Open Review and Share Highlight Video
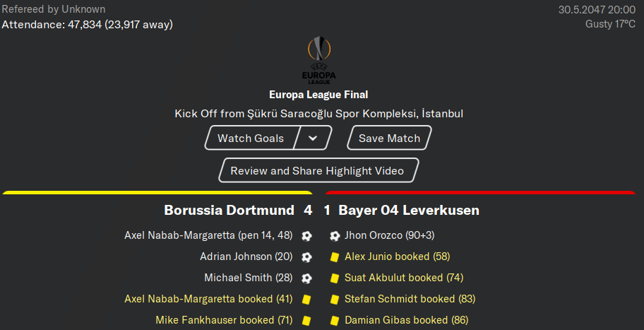The height and width of the screenshot is (330, 644). (317, 170)
